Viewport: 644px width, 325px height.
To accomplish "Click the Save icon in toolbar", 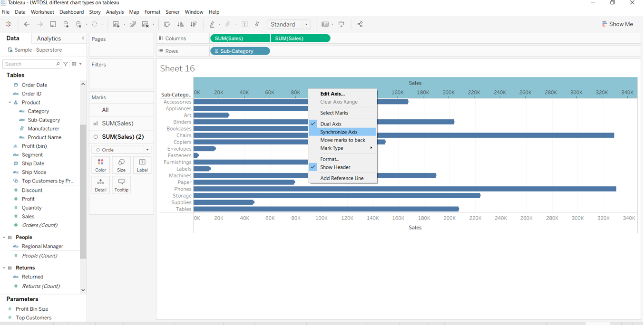I will (53, 24).
